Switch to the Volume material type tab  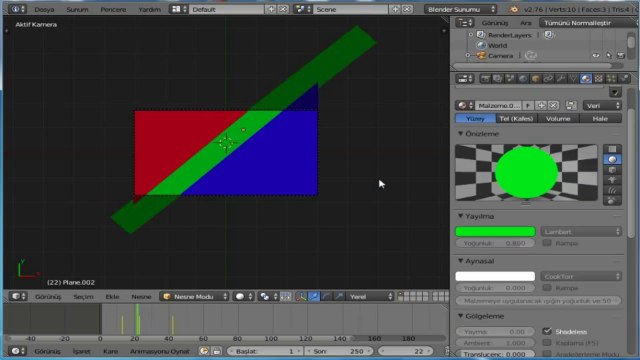point(558,118)
